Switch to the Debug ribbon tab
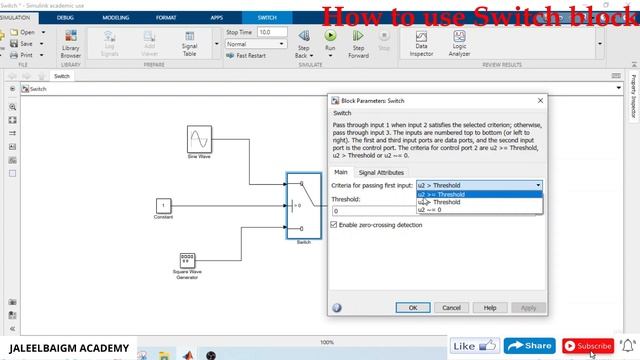The image size is (640, 360). 65,18
